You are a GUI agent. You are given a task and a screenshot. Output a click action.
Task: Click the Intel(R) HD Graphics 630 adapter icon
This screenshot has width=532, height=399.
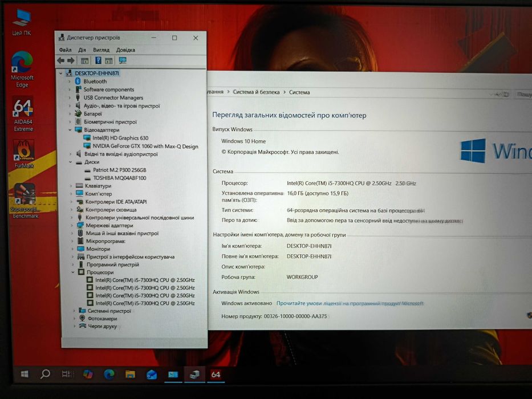pos(87,138)
